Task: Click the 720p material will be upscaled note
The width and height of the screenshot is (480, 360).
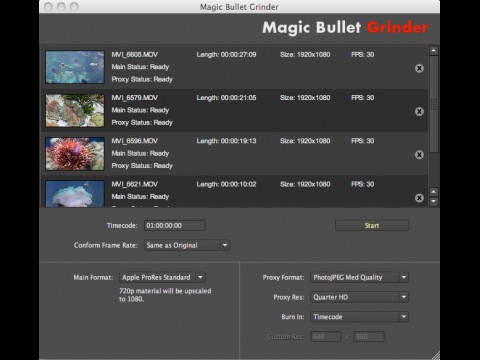Action: click(165, 295)
